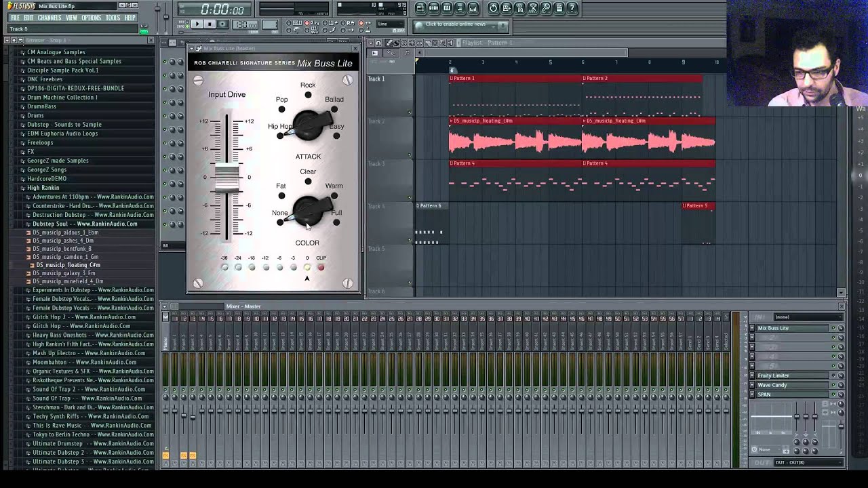This screenshot has width=868, height=488.
Task: Select the Delete tool in Playlist toolbar
Action: click(404, 43)
